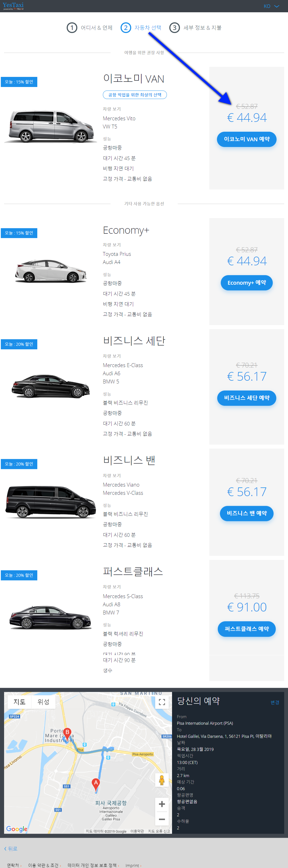Screen dimensions: 288x868
Task: Open the KO language dropdown
Action: 271,6
